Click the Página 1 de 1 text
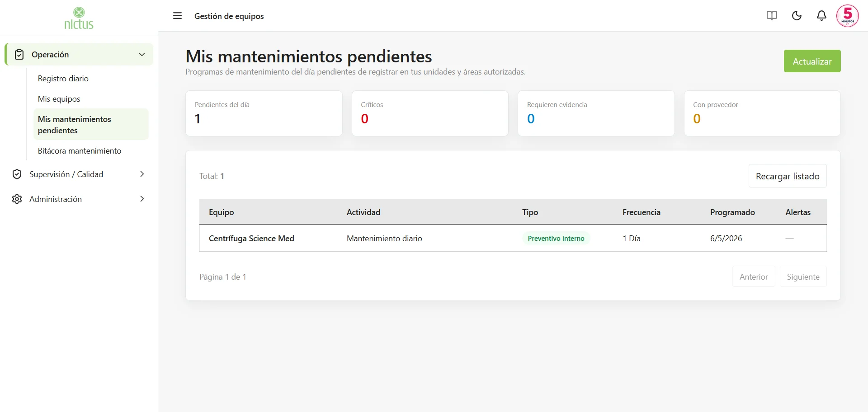Image resolution: width=868 pixels, height=412 pixels. pos(223,277)
